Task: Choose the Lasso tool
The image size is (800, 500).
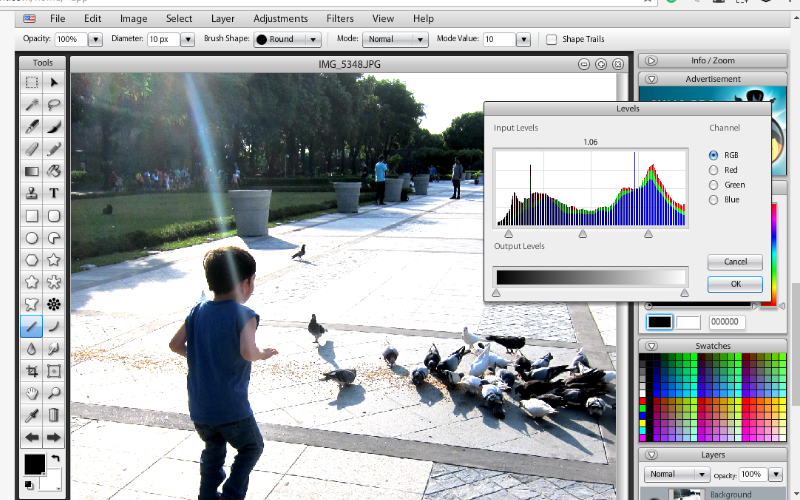Action: click(54, 105)
